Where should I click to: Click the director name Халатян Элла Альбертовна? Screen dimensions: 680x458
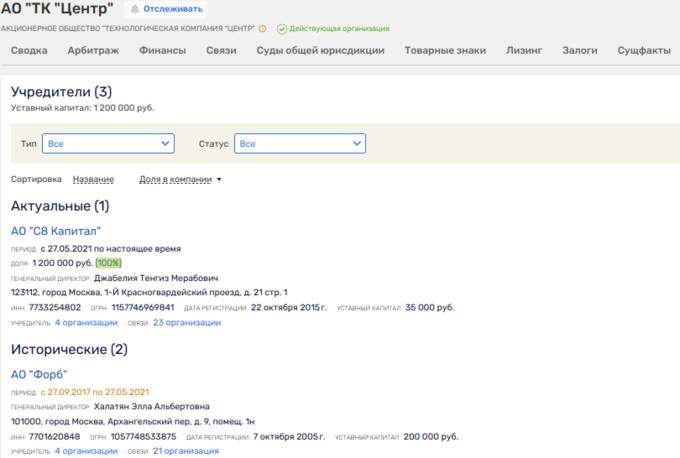pyautogui.click(x=152, y=407)
